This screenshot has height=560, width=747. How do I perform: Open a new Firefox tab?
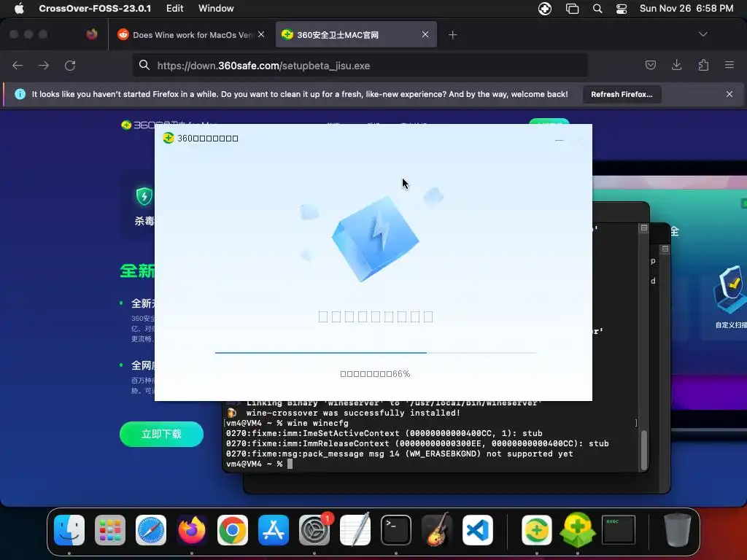pyautogui.click(x=452, y=35)
